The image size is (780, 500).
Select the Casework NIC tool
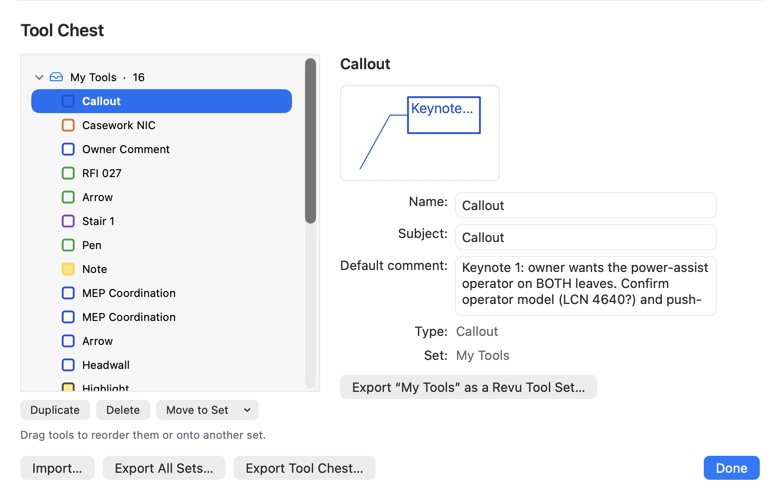click(x=161, y=125)
